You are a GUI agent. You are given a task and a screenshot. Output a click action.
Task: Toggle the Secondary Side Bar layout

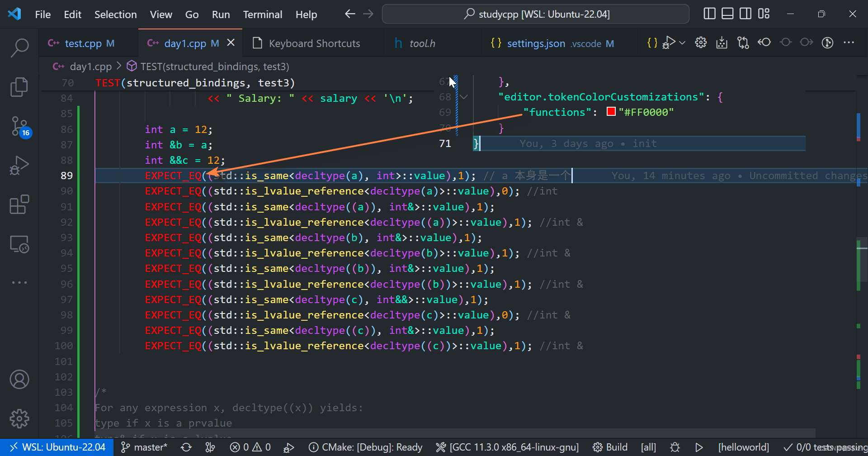click(x=745, y=14)
